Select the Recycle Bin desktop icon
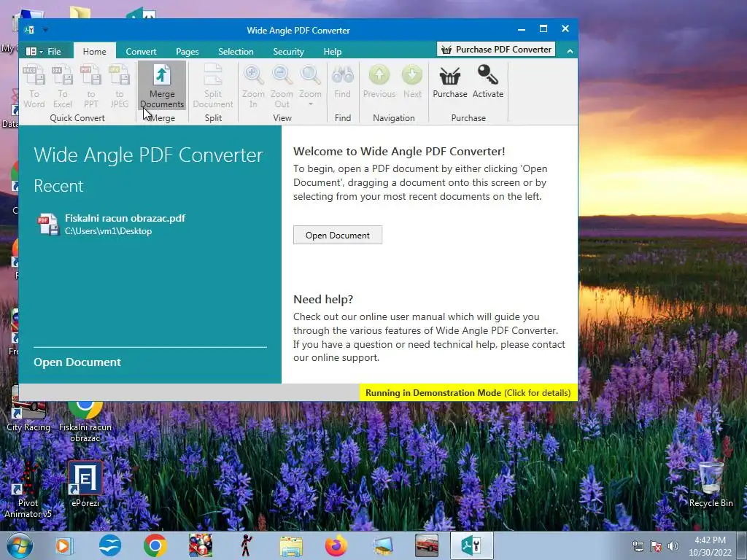 pos(711,484)
